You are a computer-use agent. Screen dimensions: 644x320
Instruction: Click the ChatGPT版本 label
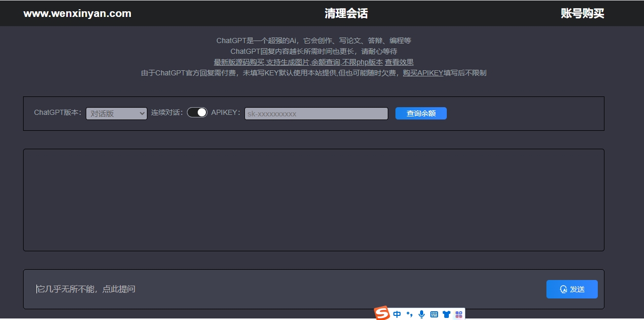[x=58, y=112]
